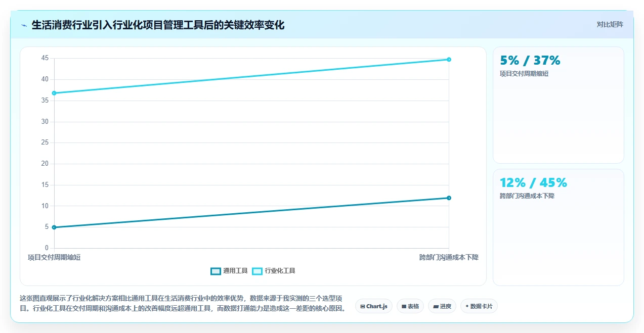Click the 对比矩阵 label in header
644x333 pixels.
click(x=610, y=24)
